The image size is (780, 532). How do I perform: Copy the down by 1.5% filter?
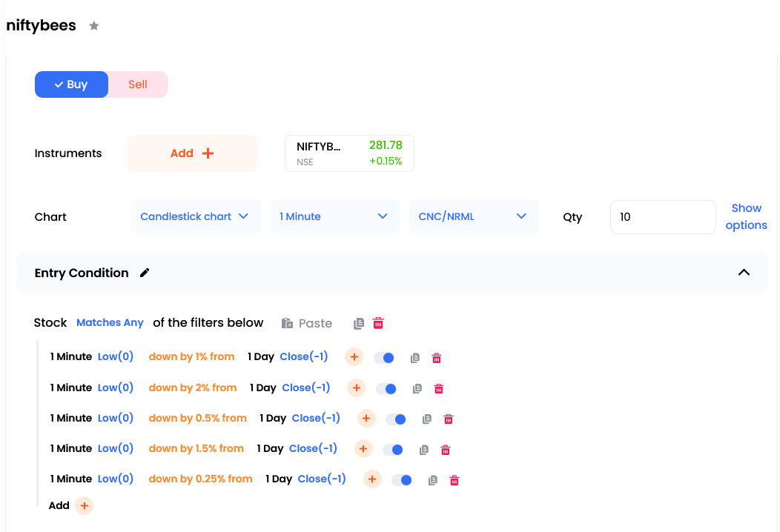click(x=424, y=450)
